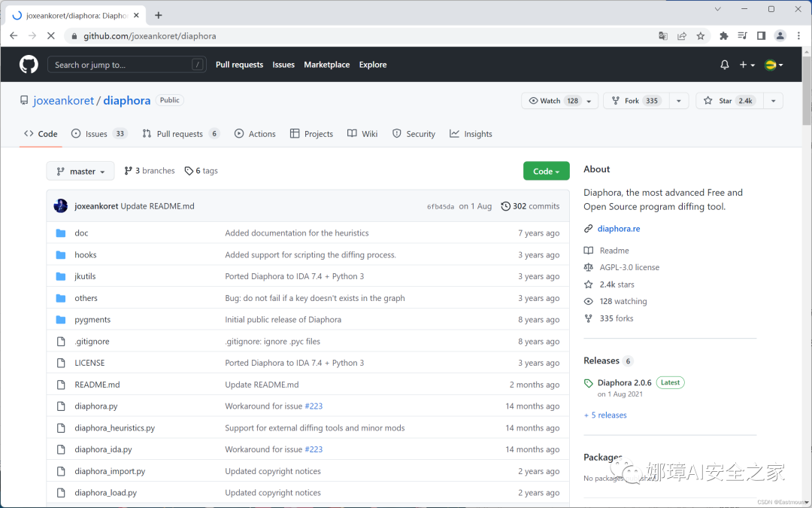Open Chrome extensions puzzle icon

point(724,36)
